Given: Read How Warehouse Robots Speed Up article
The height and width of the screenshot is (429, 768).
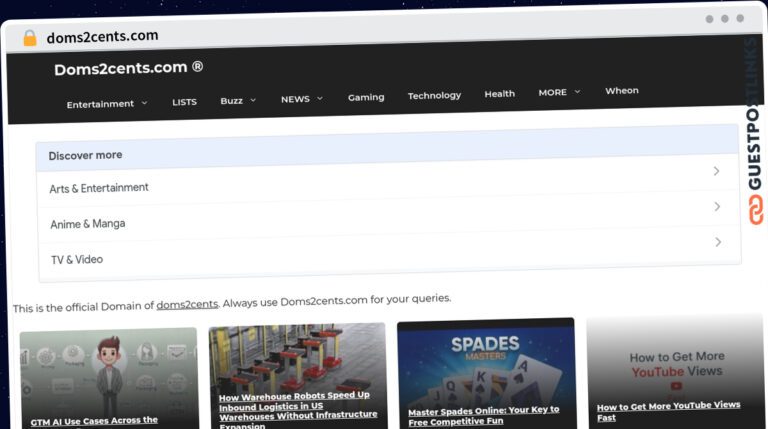Looking at the screenshot, I should coord(298,411).
